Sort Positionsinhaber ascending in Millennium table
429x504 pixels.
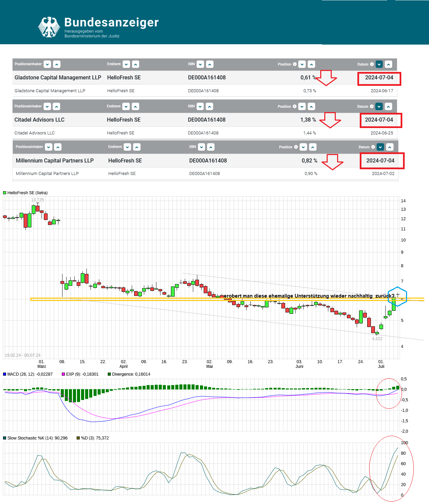[58, 147]
